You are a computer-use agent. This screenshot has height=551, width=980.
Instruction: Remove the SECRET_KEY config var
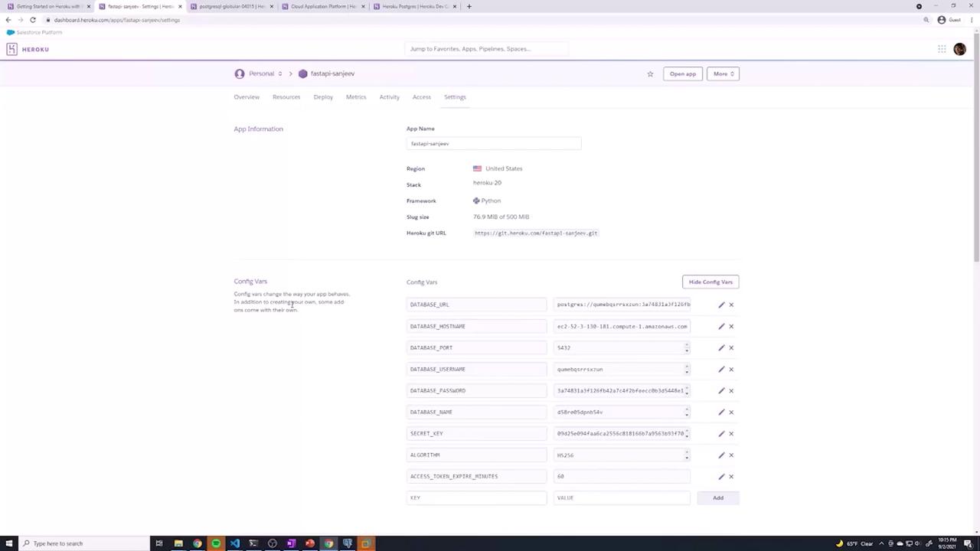click(731, 433)
